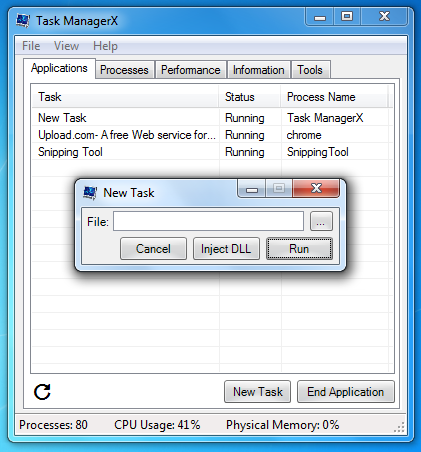Select the "New Task" row in task list
Viewport: 421px width, 452px height.
(x=212, y=118)
